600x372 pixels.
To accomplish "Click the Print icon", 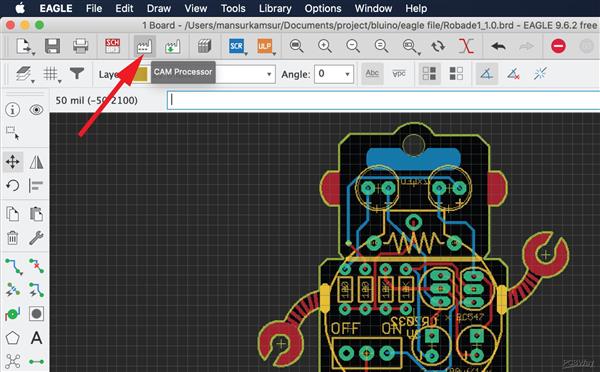I will click(x=81, y=46).
